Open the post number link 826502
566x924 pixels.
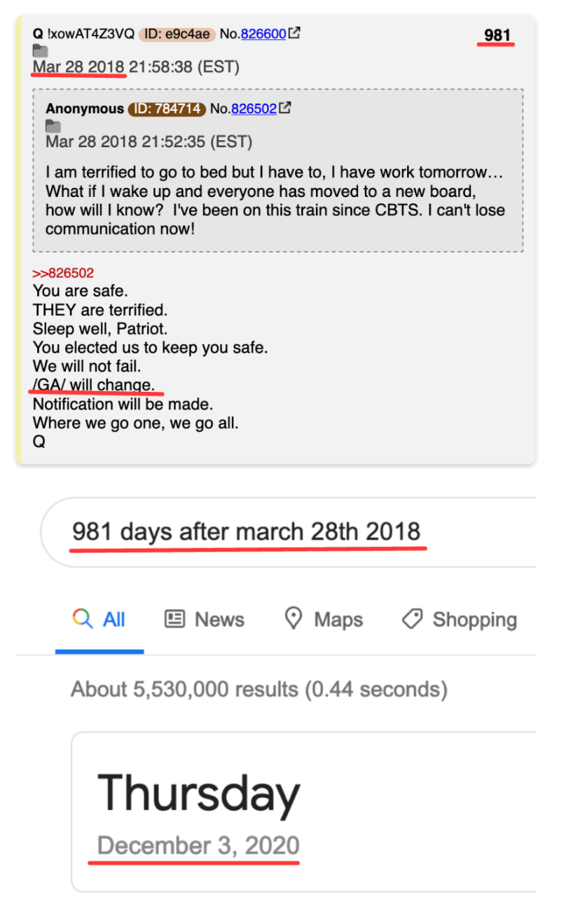pos(254,109)
